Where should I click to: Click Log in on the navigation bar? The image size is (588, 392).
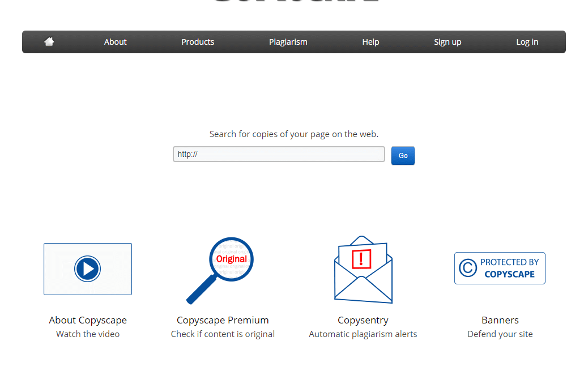527,42
